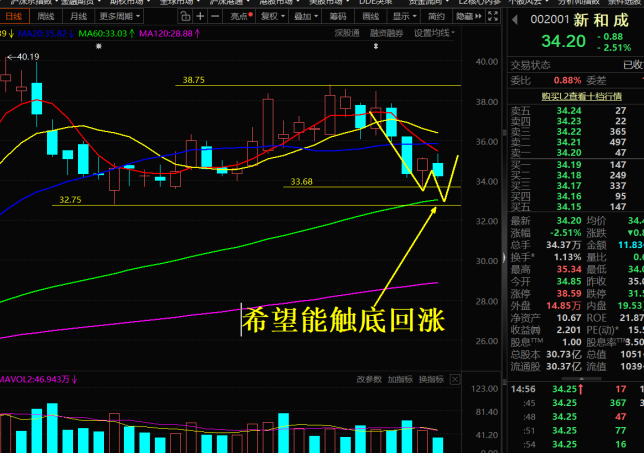
Task: Click 卖三 row price 34.22
Action: click(x=569, y=132)
